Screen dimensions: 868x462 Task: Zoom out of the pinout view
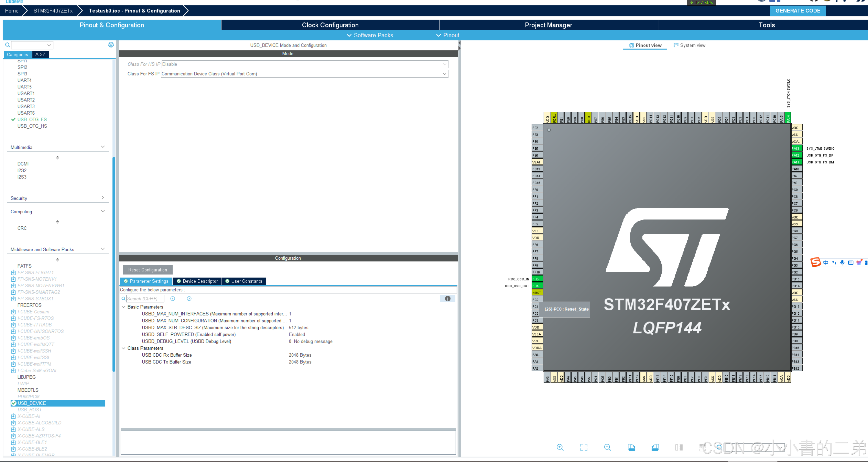[608, 447]
